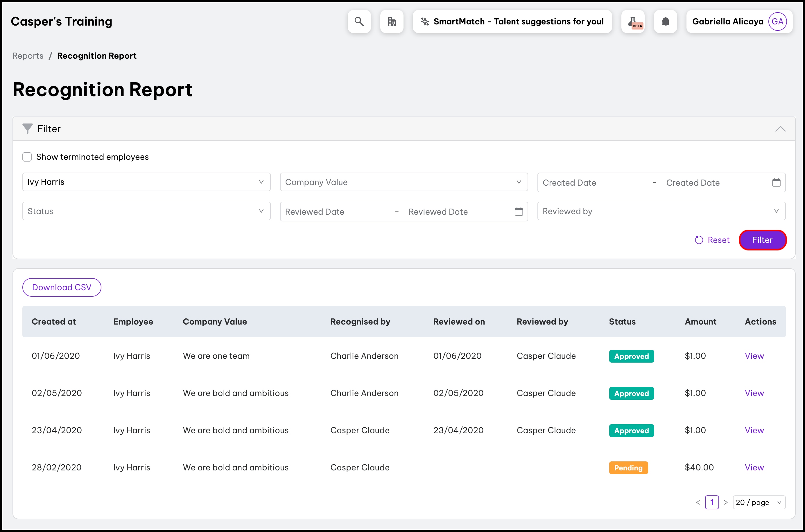Click Download CSV button
This screenshot has height=532, width=805.
(x=62, y=287)
